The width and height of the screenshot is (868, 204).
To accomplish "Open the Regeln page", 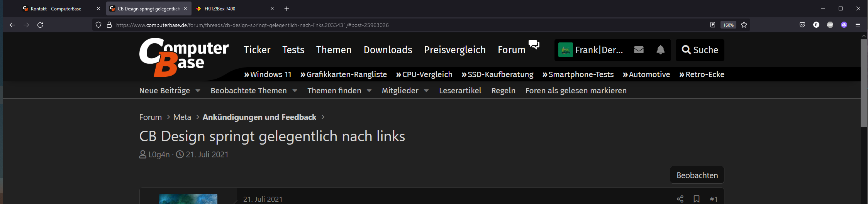I will [503, 91].
